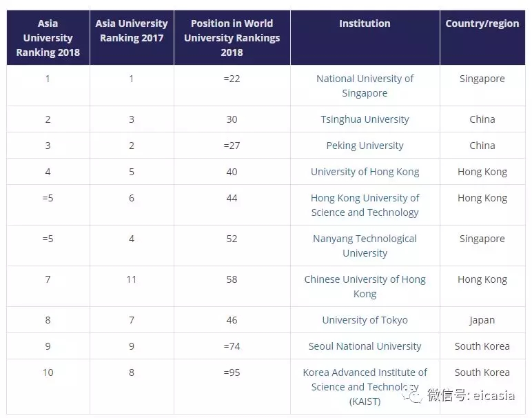This screenshot has height=418, width=532.
Task: Click Singapore in the National University row
Action: (x=482, y=79)
